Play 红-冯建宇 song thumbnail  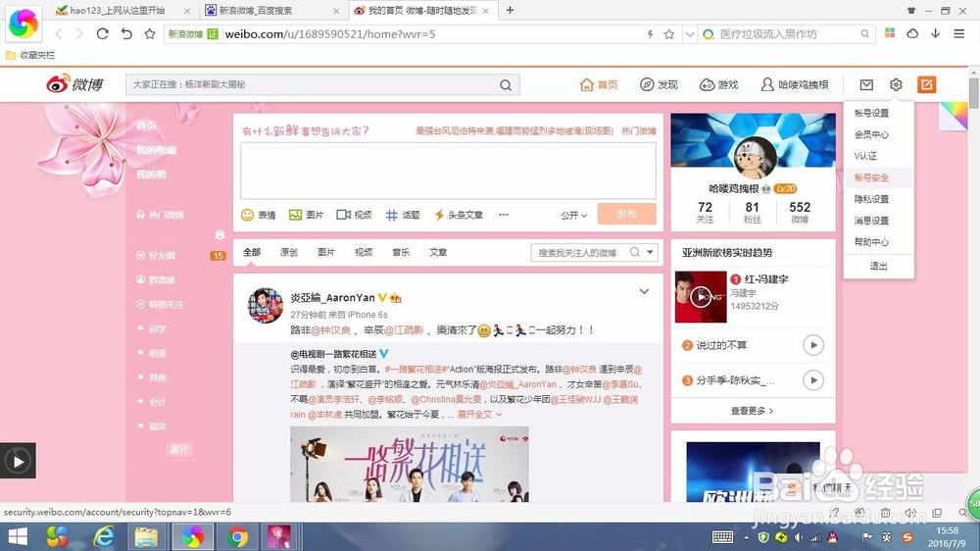701,297
